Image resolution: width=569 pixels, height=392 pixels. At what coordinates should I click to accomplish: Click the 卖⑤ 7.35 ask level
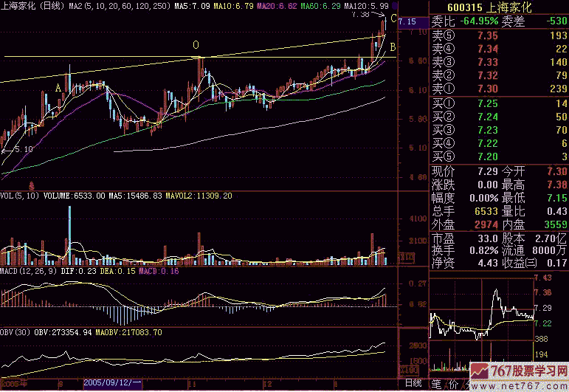pos(498,35)
